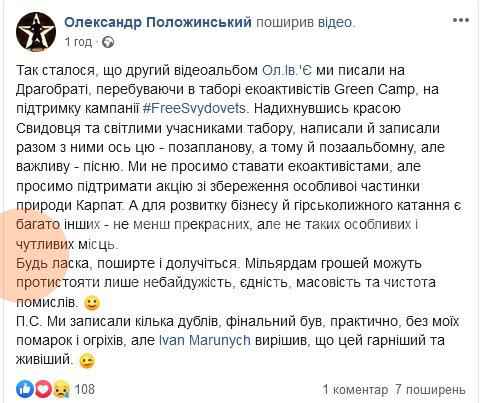Open the '1 коментар' comments link

click(355, 389)
